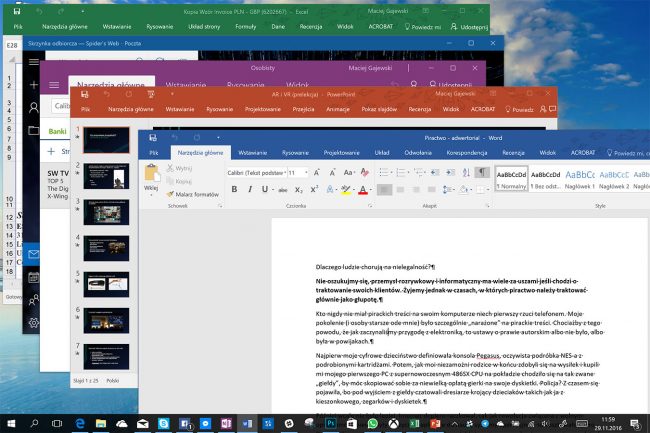Viewport: 650px width, 433px height.
Task: Toggle Underline formatting in Word
Action: coord(264,189)
